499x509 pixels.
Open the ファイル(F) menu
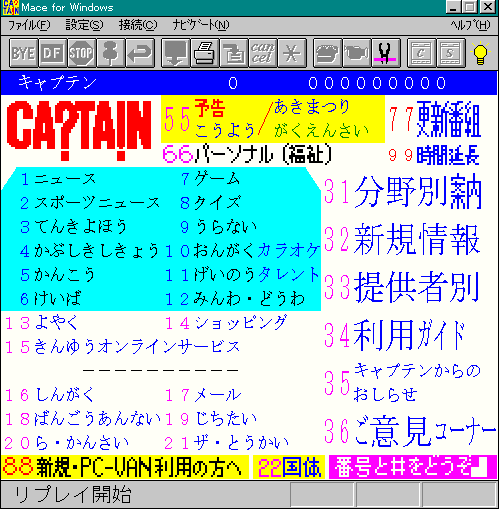29,25
